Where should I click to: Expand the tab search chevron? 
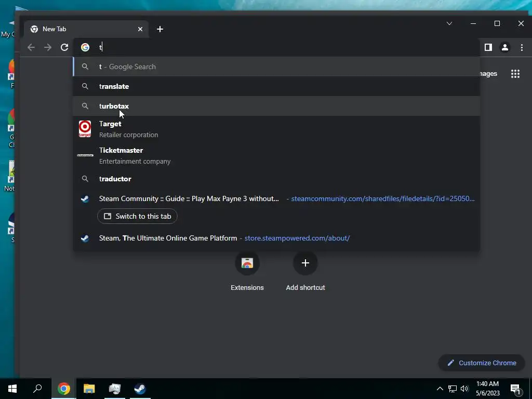(x=449, y=23)
